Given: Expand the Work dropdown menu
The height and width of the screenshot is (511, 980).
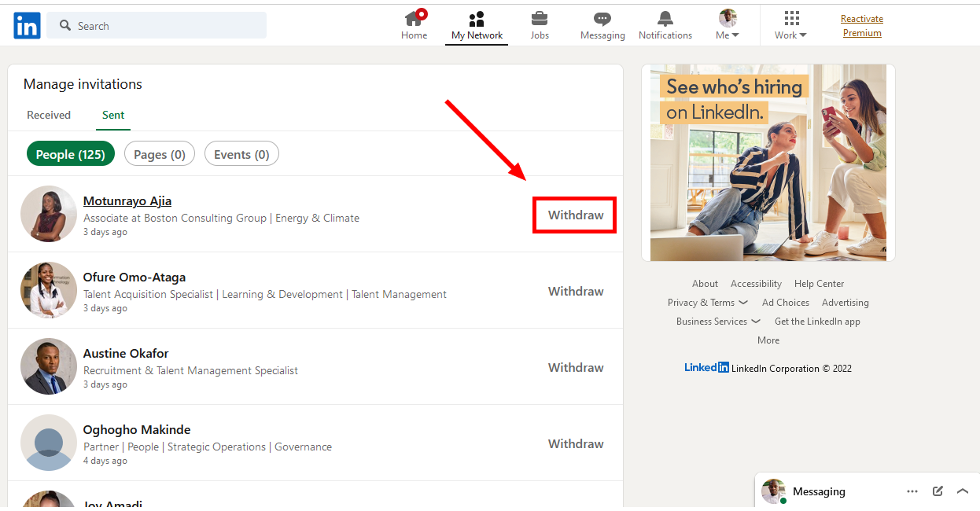Looking at the screenshot, I should [790, 35].
